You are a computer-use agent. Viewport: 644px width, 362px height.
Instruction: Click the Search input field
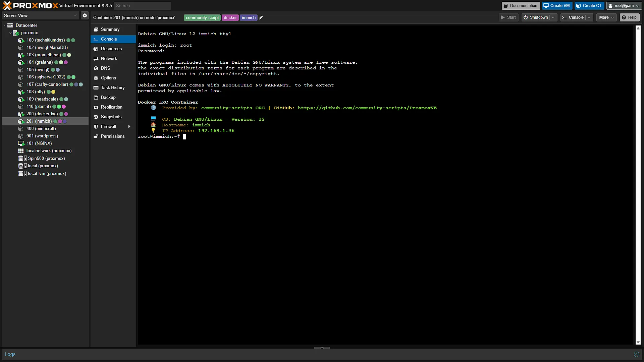coord(142,6)
